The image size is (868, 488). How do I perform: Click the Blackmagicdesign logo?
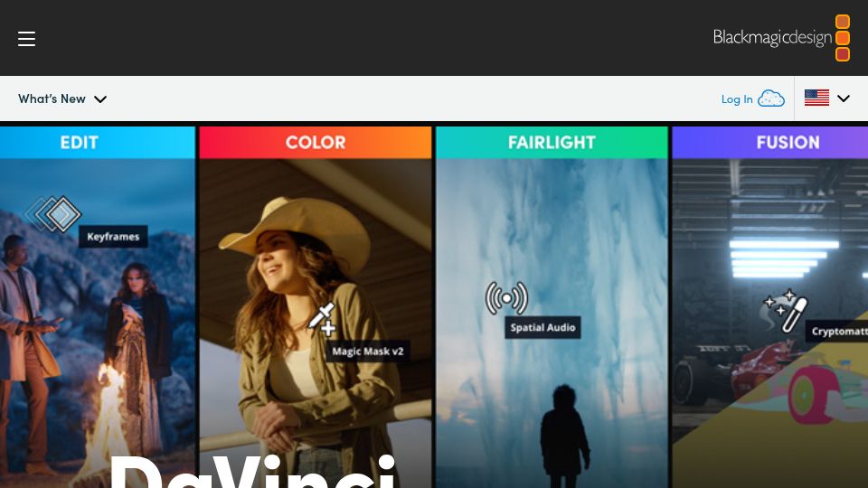[x=781, y=38]
